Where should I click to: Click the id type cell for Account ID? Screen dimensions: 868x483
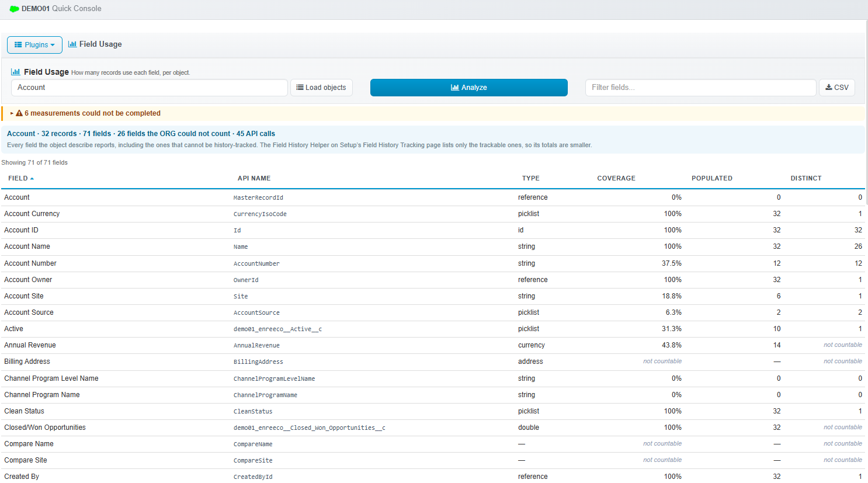[x=521, y=230]
